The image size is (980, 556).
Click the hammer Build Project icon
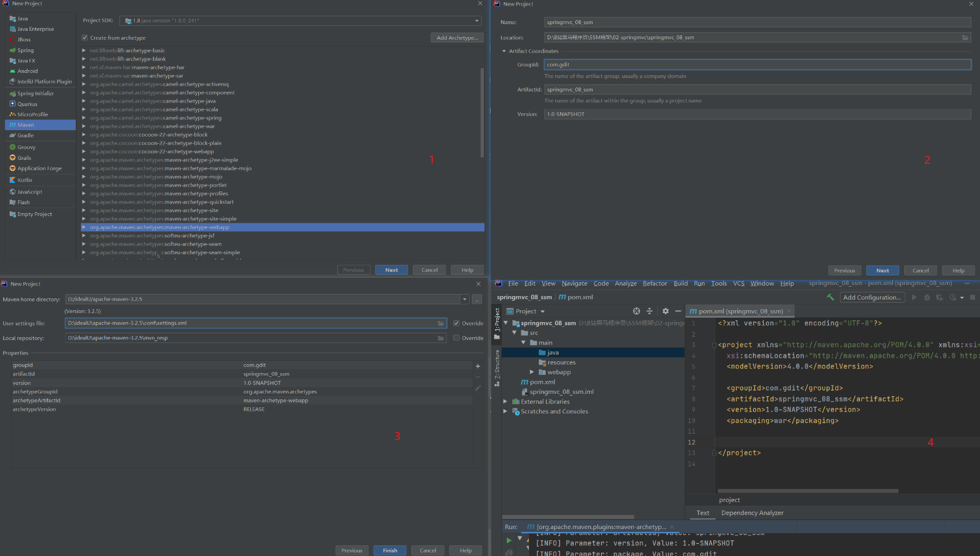830,297
